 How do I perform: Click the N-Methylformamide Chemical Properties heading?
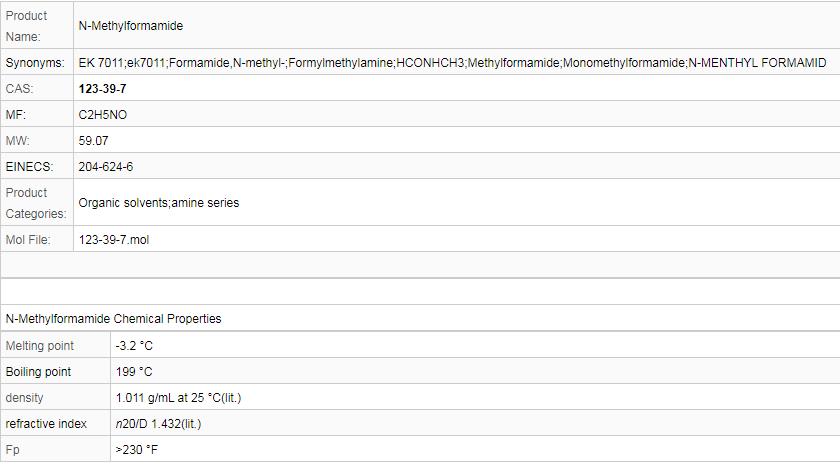pos(114,319)
